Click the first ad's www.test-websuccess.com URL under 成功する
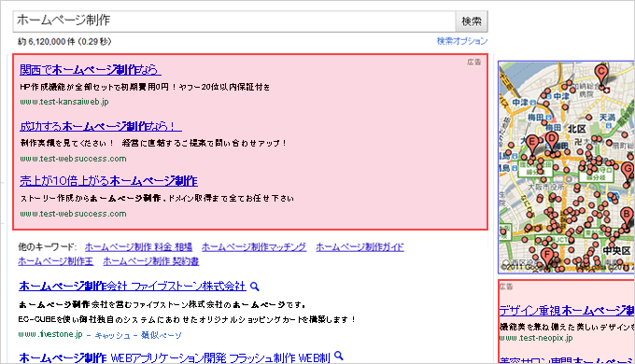Viewport: 635px width, 364px height. (x=73, y=159)
